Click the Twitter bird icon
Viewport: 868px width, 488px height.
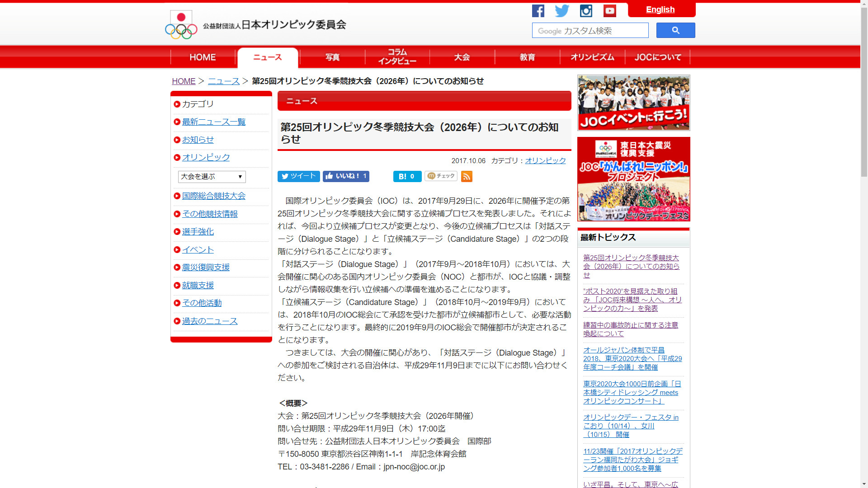click(562, 11)
